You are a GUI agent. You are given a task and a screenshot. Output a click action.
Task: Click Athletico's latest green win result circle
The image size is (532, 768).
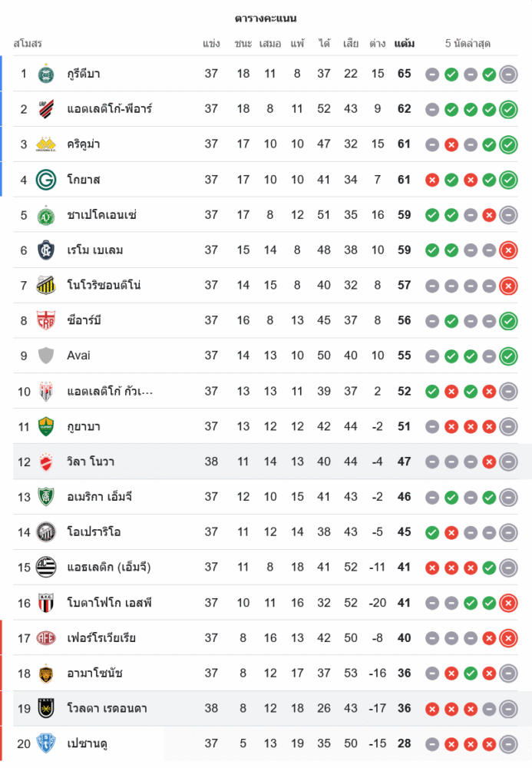tap(507, 109)
